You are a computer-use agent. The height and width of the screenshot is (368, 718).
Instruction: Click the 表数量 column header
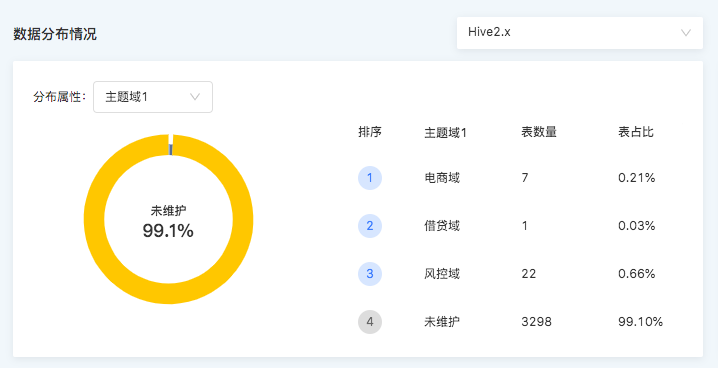point(539,132)
